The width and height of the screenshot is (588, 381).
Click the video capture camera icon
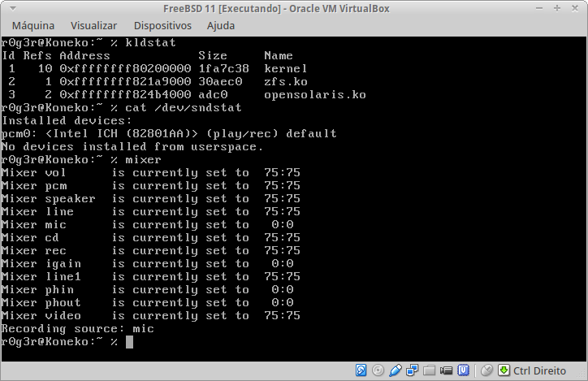click(444, 370)
